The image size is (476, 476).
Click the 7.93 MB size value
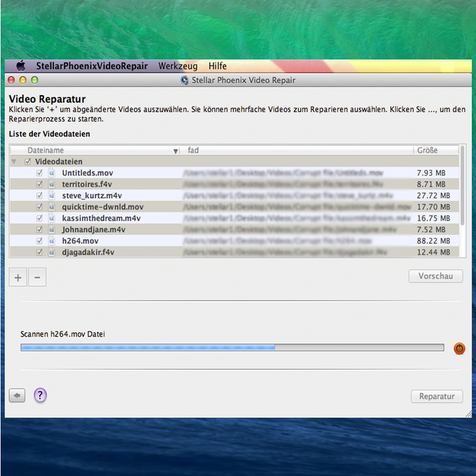coord(431,173)
